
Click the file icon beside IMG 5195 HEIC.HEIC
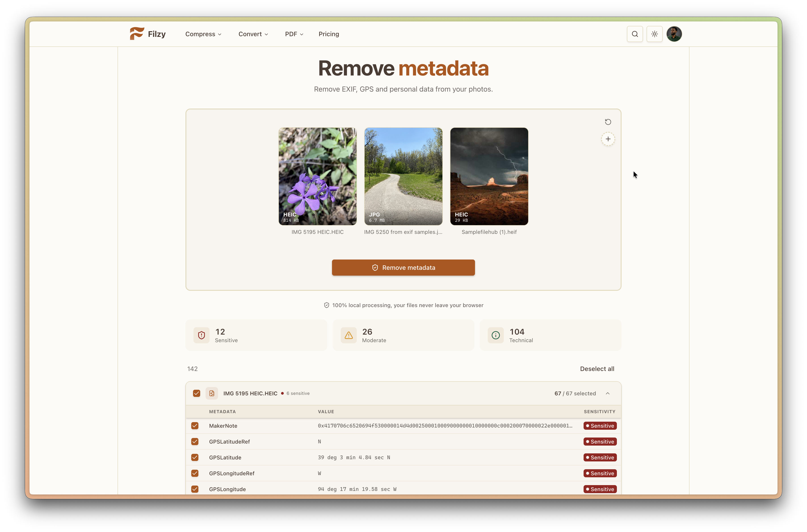212,393
